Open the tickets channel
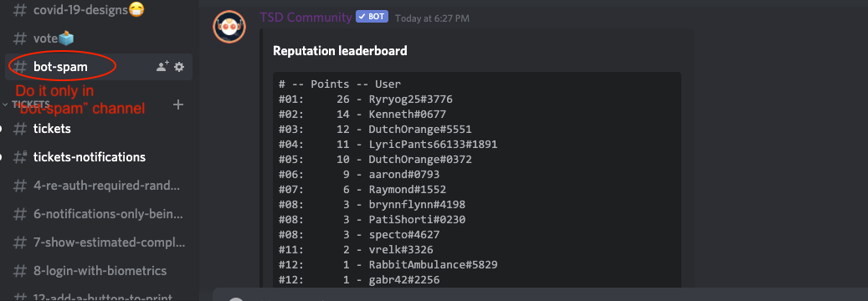 99,129
